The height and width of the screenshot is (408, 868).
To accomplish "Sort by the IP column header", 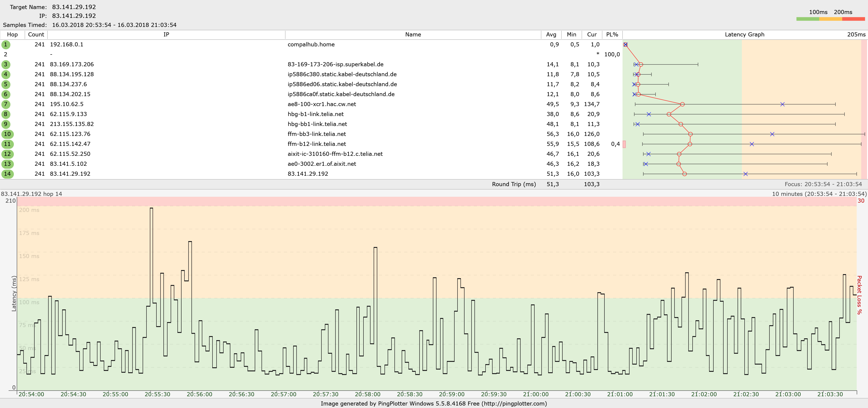I will pyautogui.click(x=166, y=34).
